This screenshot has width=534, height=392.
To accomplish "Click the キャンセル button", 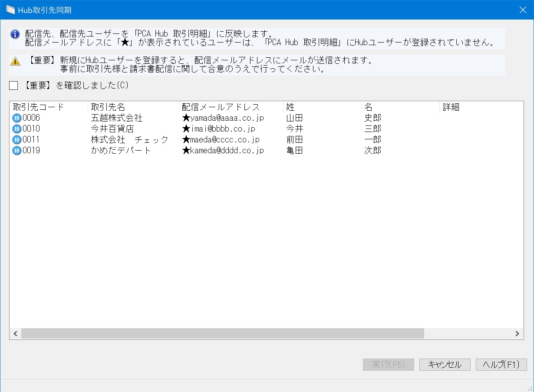I will (x=445, y=365).
